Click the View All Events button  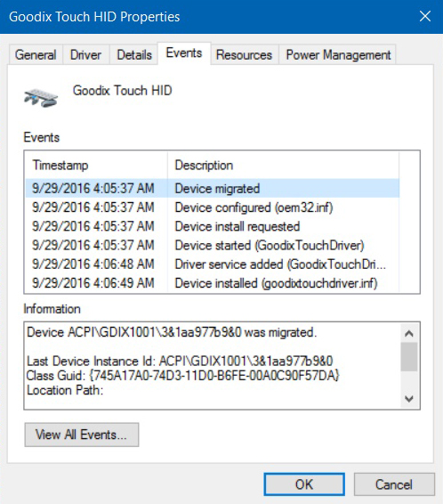(82, 435)
